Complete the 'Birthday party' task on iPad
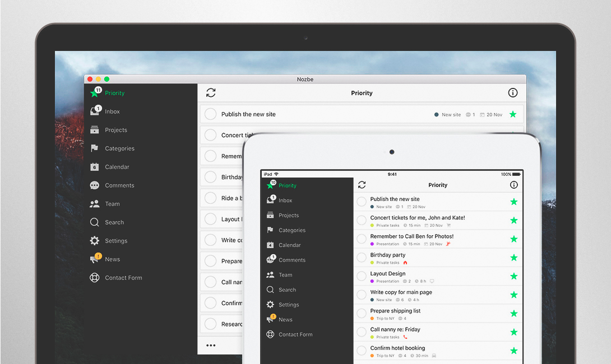611x364 pixels. coord(362,258)
